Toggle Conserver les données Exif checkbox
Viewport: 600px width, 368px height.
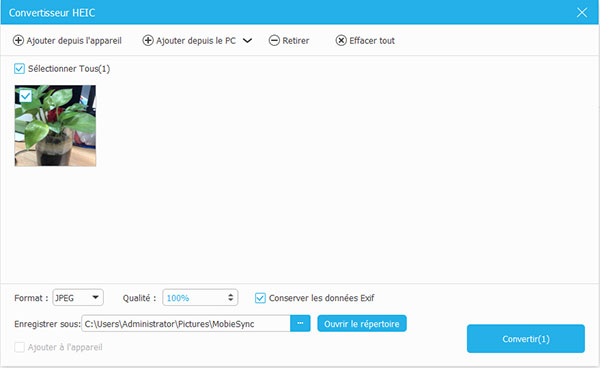(x=260, y=298)
